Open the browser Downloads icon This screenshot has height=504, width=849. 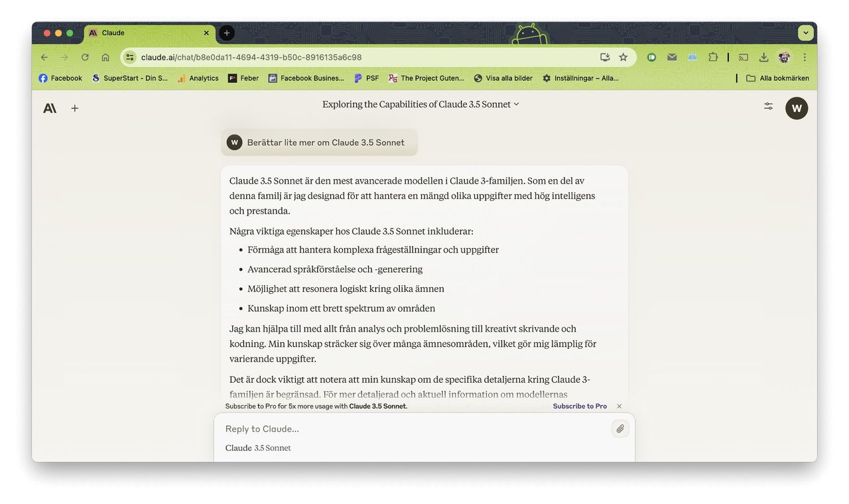[x=763, y=57]
